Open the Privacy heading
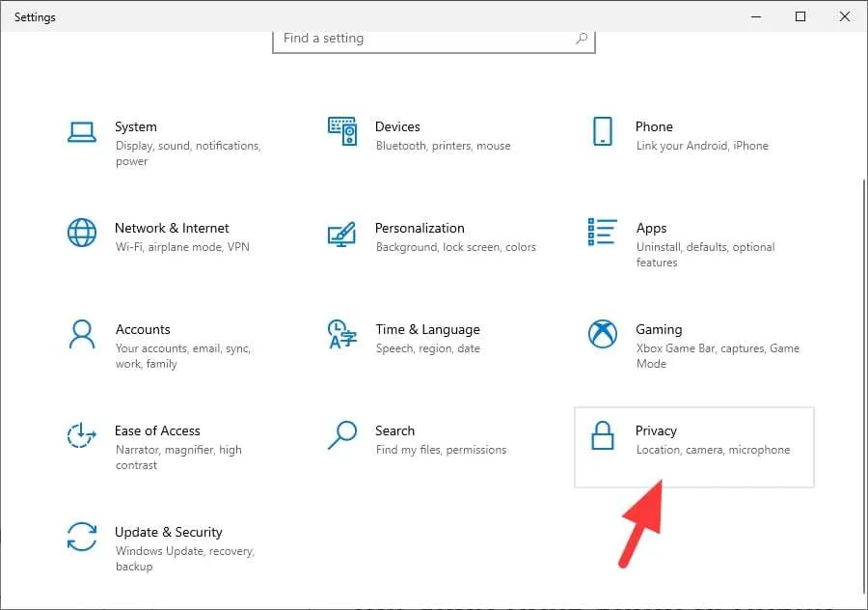This screenshot has width=868, height=610. [656, 431]
